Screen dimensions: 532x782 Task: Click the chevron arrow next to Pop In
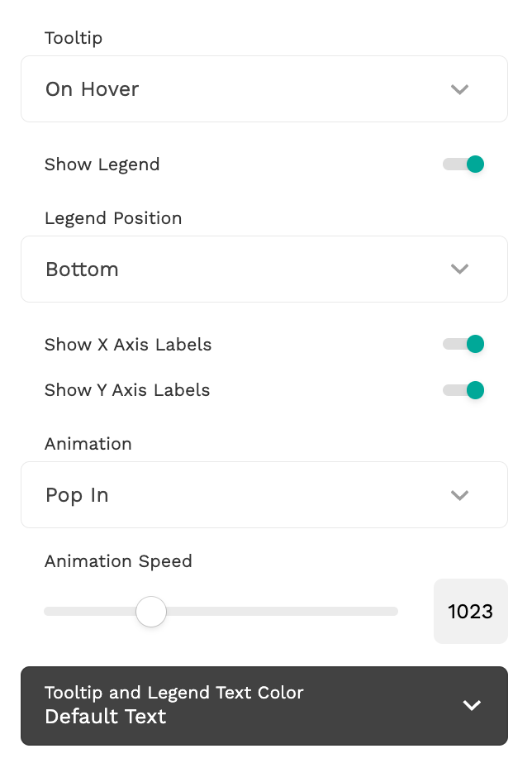pyautogui.click(x=459, y=495)
